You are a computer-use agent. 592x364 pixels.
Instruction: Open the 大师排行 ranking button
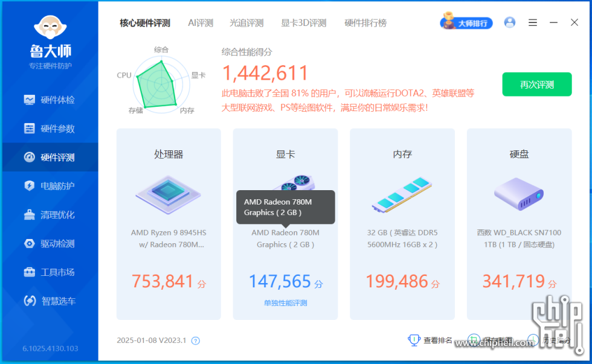click(x=466, y=22)
